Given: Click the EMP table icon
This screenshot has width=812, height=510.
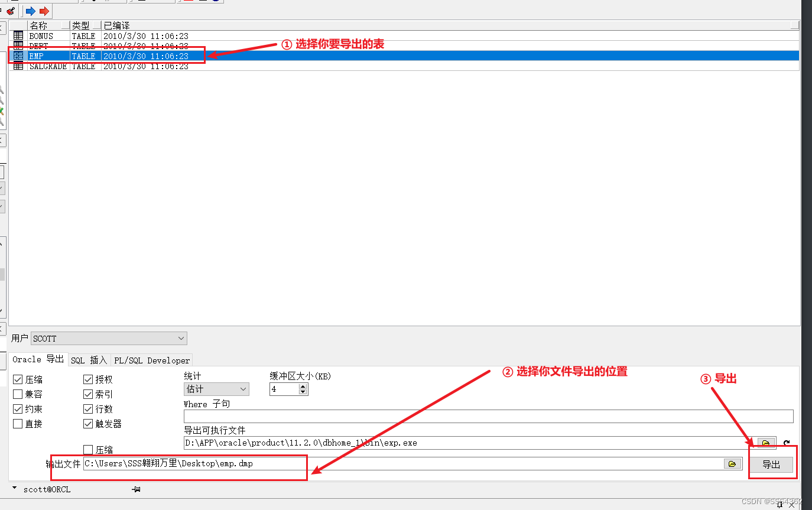Looking at the screenshot, I should tap(18, 56).
